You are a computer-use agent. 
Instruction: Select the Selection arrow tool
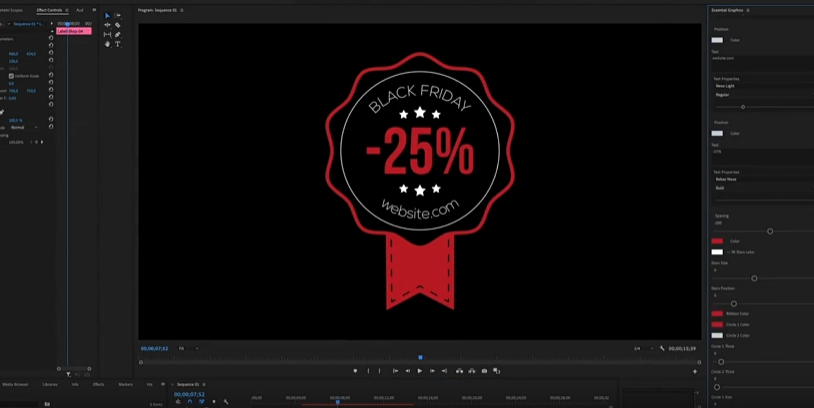108,16
